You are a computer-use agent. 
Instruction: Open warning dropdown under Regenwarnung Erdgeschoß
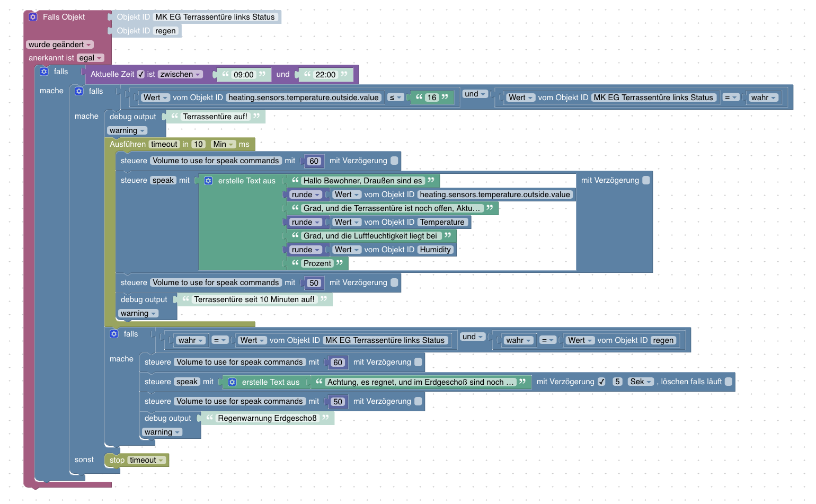coord(162,432)
